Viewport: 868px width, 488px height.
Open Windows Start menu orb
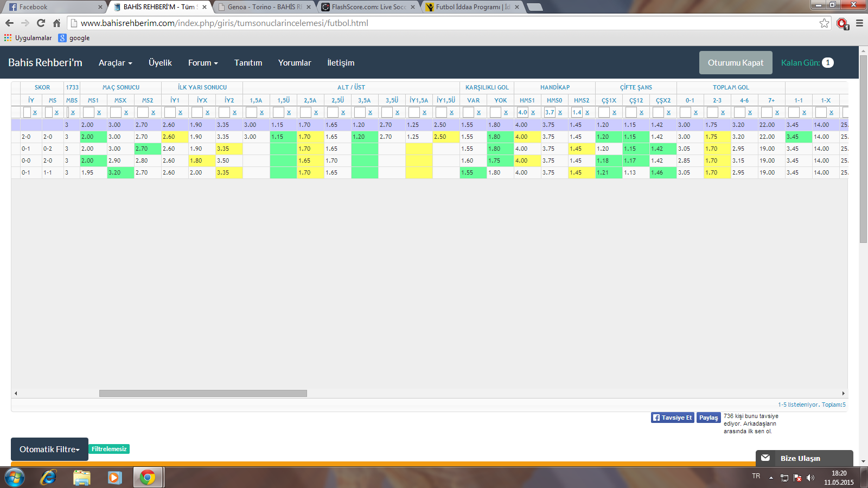[x=15, y=477]
